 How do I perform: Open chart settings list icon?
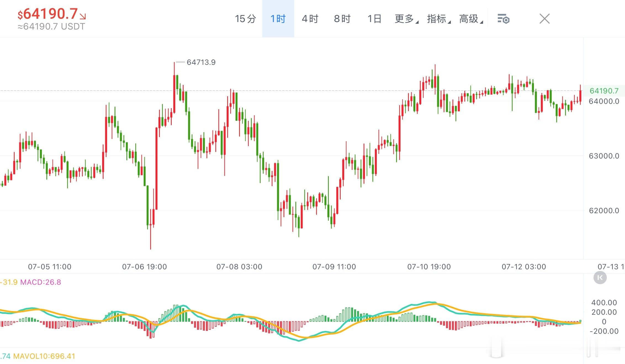click(503, 19)
